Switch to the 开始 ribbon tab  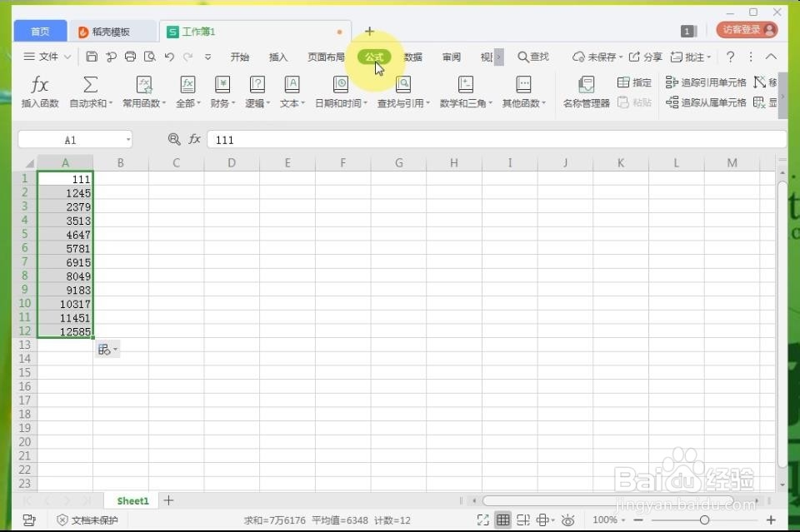pos(240,57)
